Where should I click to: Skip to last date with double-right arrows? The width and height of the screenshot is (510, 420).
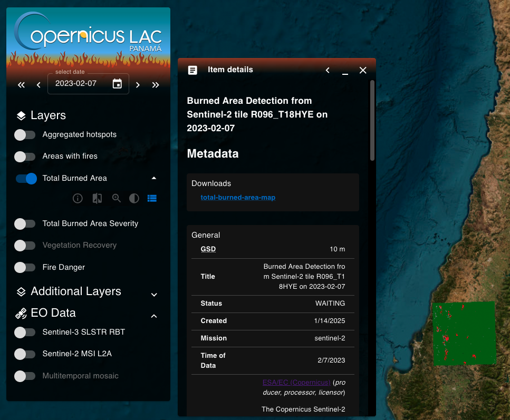(x=156, y=85)
